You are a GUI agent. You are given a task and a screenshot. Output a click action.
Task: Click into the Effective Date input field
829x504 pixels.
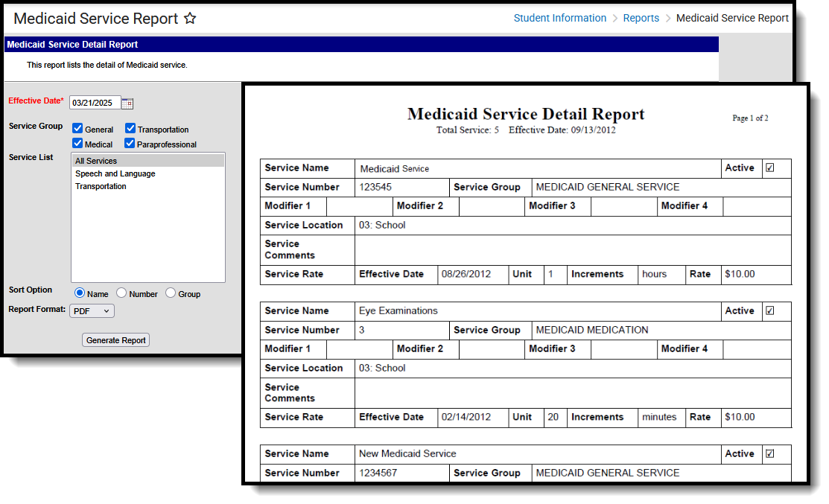pos(95,103)
